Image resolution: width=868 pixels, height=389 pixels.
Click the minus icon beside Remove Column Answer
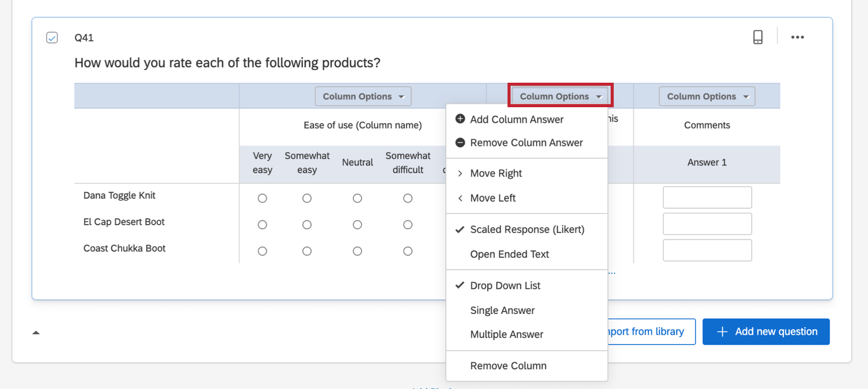click(x=460, y=142)
